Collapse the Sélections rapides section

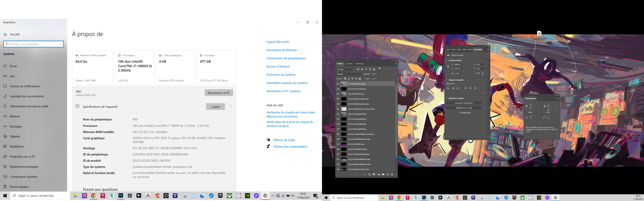447,98
